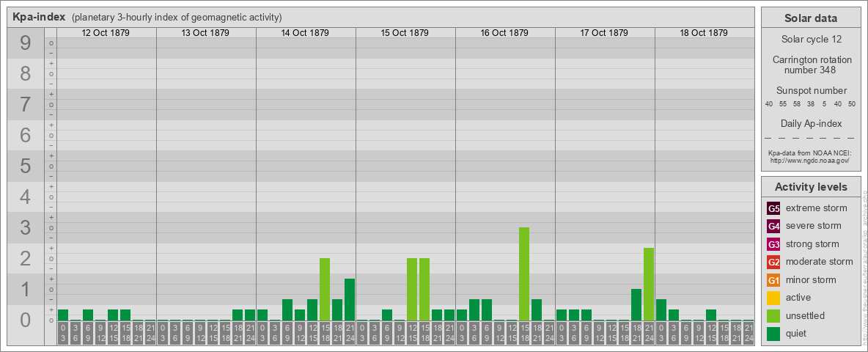Click the 15-18 hour label under 16 Oct
Viewport: 868px width, 352px height.
[523, 334]
